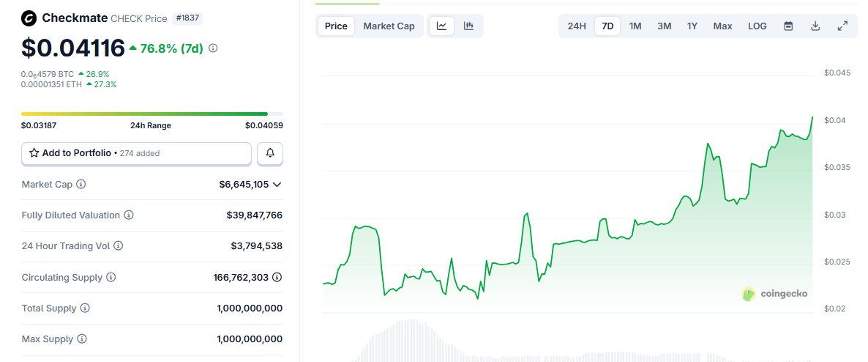Select the Market Cap chart tab

point(389,26)
